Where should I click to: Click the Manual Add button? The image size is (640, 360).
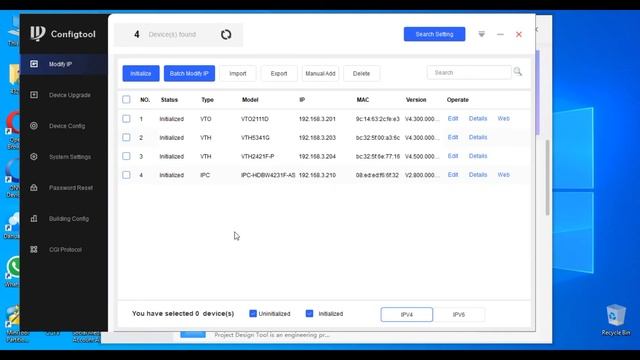click(x=320, y=73)
